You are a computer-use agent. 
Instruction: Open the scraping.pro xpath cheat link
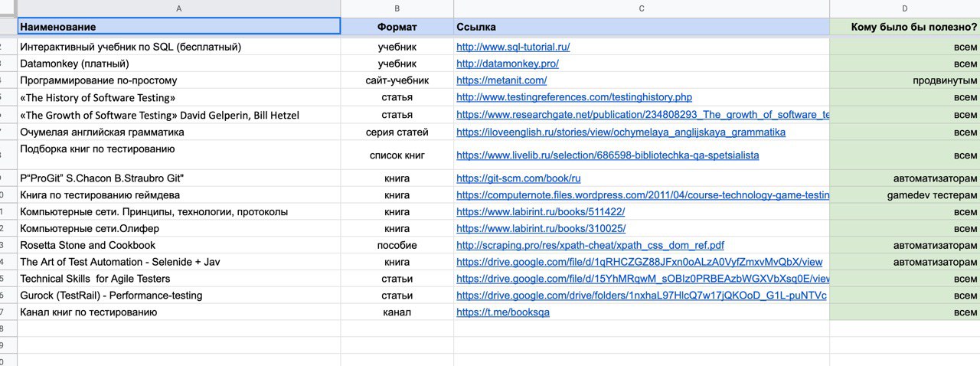[x=590, y=245]
